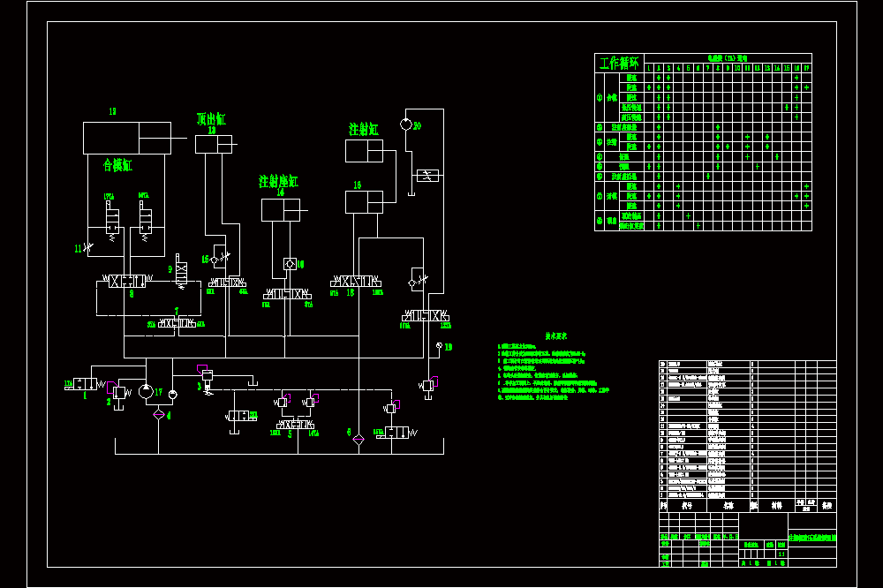Select the return filter symbol numbered 6
The width and height of the screenshot is (883, 588).
pyautogui.click(x=358, y=440)
